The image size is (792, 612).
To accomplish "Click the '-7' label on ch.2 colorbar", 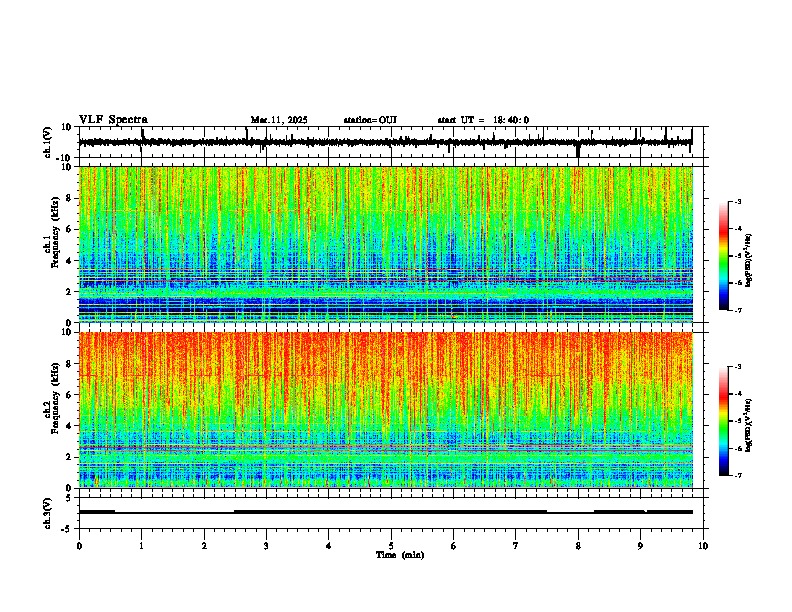I will [737, 475].
